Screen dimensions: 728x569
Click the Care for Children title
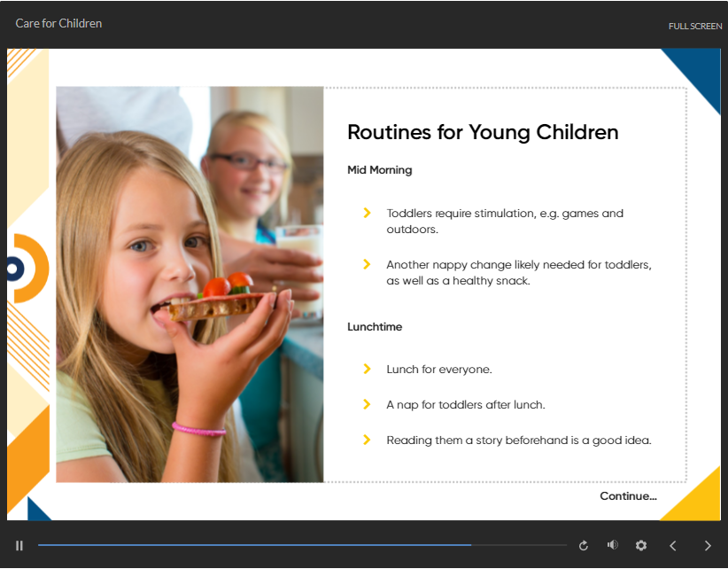(x=58, y=23)
